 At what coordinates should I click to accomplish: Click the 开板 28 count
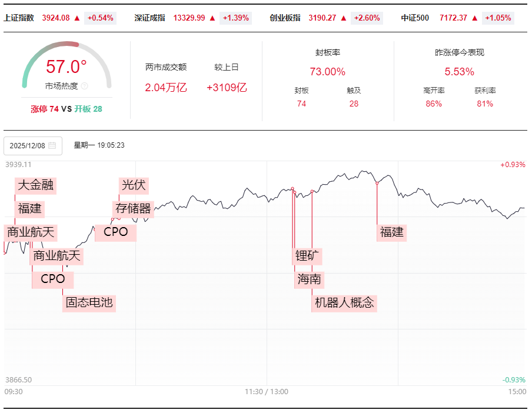(88, 109)
